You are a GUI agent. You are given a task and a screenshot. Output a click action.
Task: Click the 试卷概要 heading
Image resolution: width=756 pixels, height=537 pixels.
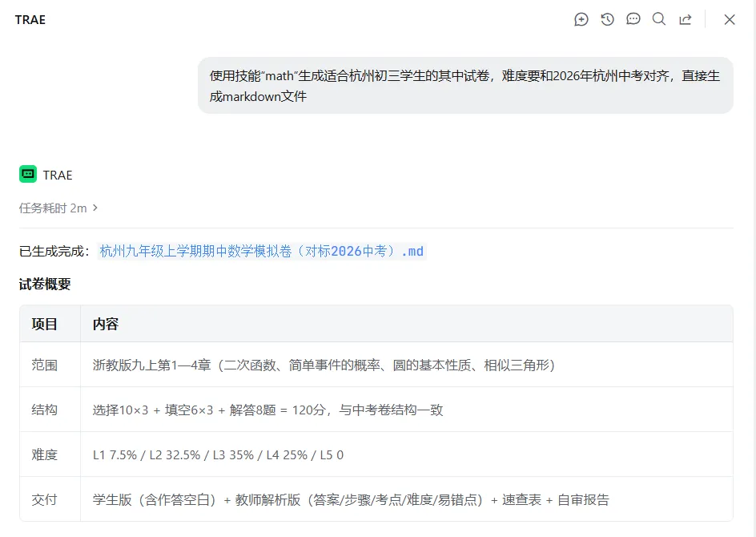coord(45,285)
